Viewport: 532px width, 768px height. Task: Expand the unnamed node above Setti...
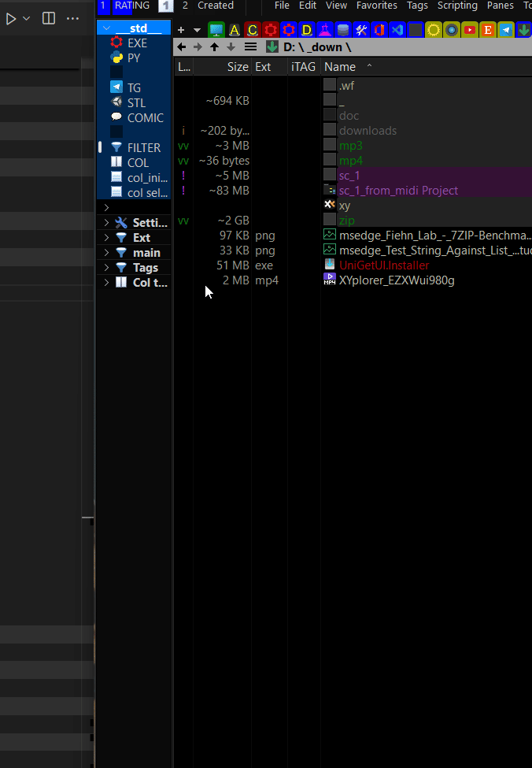[106, 208]
